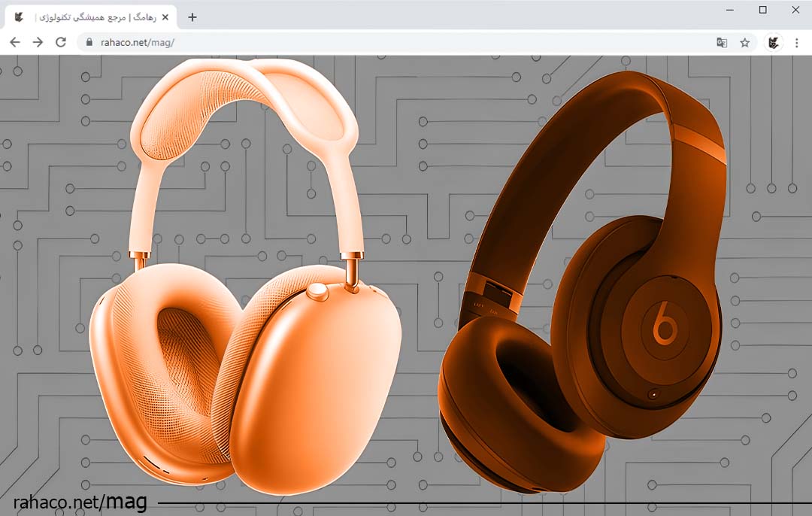Close the Chrome browser window
Viewport: 812px width, 516px height.
795,10
